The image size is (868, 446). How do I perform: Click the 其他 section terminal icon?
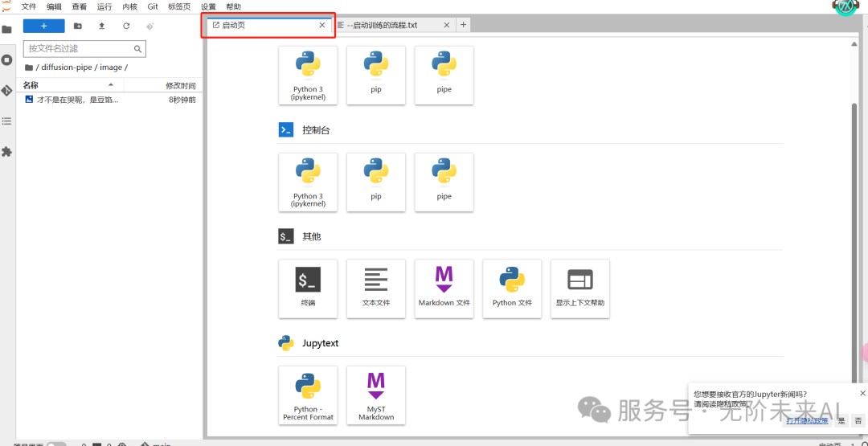click(x=285, y=237)
